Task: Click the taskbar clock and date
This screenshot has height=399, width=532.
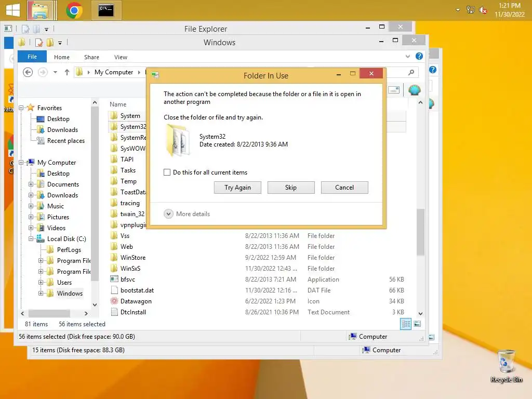Action: 509,10
